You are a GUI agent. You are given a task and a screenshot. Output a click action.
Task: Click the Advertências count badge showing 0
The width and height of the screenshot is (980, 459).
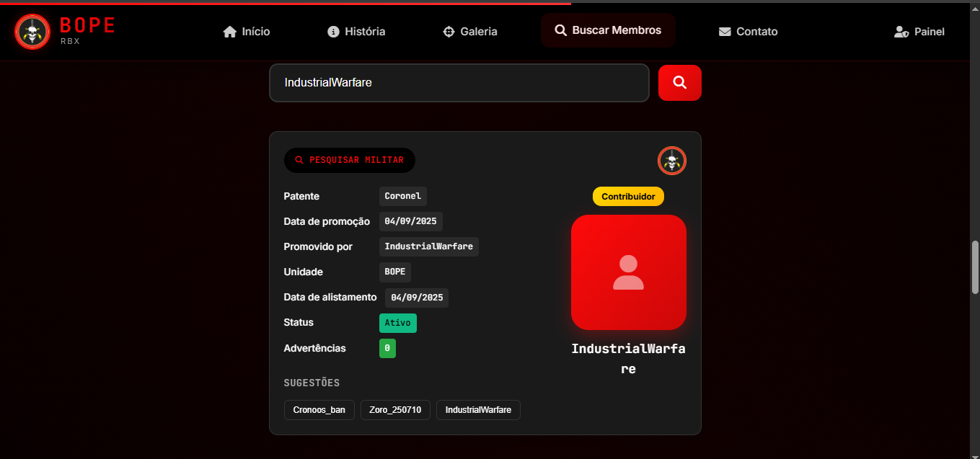[387, 348]
